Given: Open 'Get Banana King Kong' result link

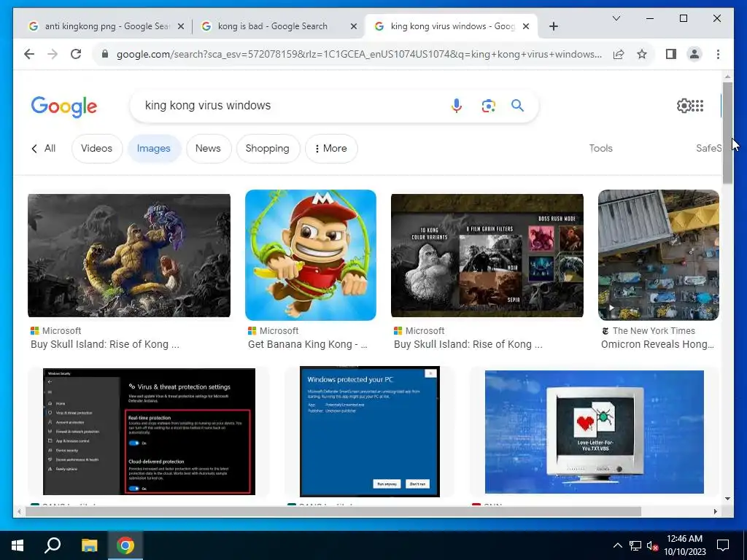Looking at the screenshot, I should click(307, 344).
